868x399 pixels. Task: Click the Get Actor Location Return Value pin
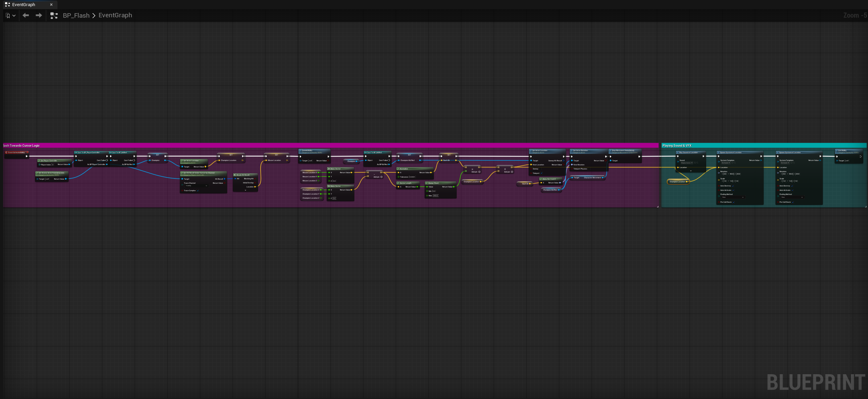point(205,167)
